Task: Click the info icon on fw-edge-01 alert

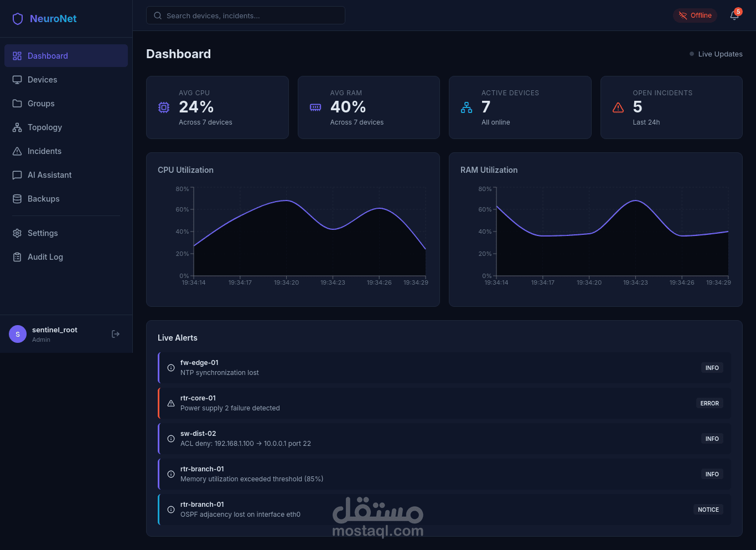Action: [x=171, y=368]
